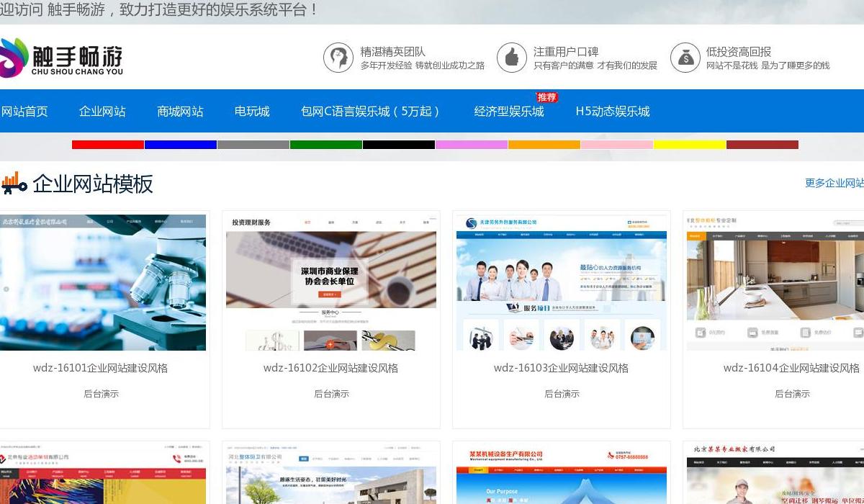
Task: Click 后台演示 under wdz-16102
Action: pos(331,394)
